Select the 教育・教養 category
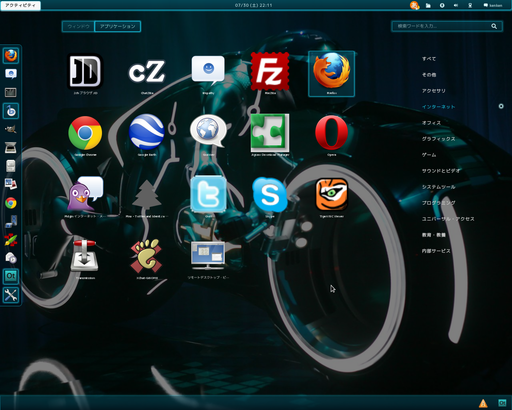The height and width of the screenshot is (410, 512). point(434,235)
